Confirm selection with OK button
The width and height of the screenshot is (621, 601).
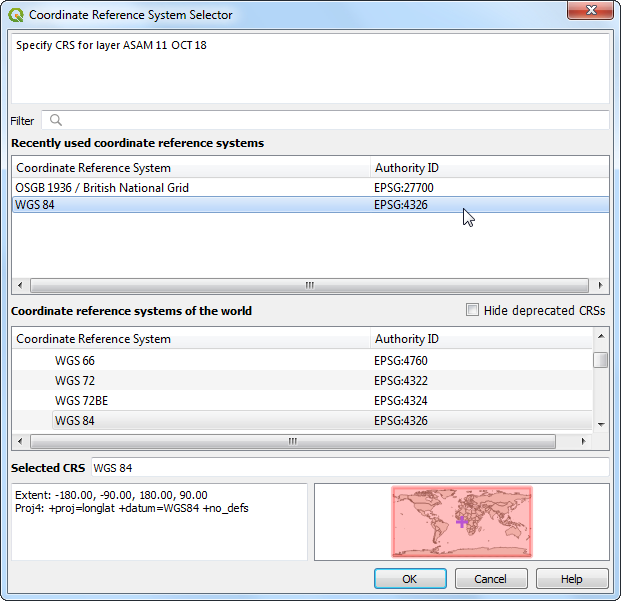(x=410, y=579)
